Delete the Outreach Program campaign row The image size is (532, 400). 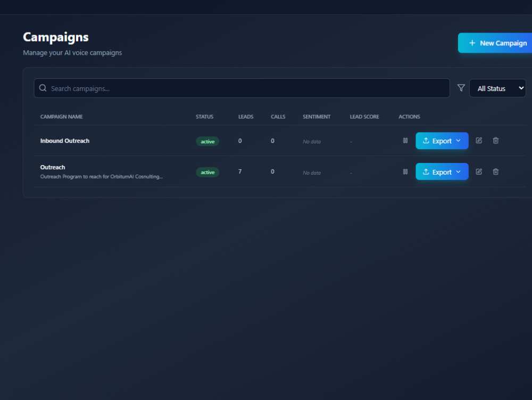(496, 172)
